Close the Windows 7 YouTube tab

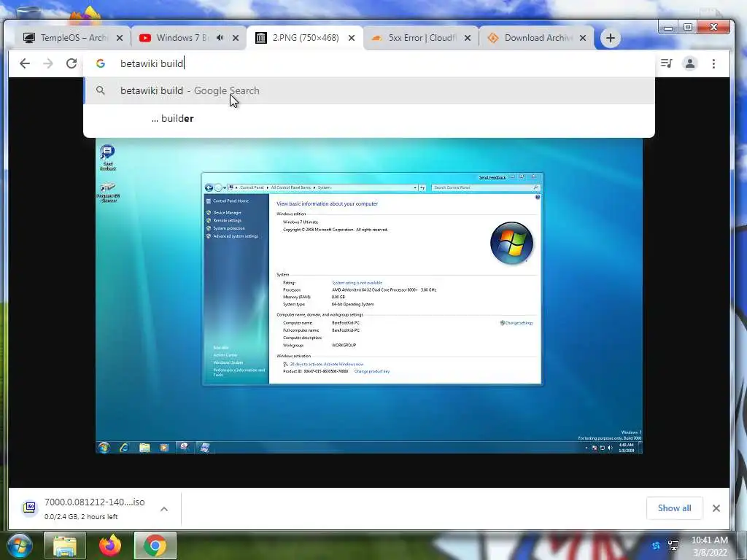(x=236, y=38)
